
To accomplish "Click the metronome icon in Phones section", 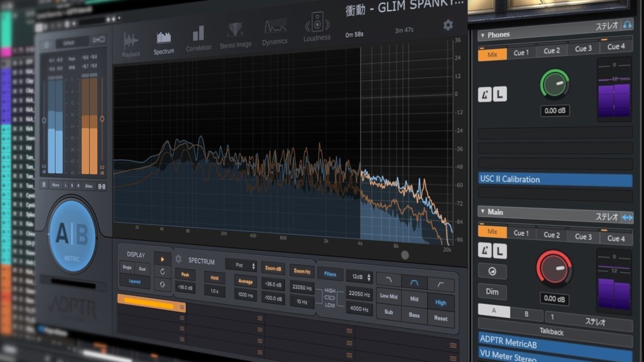I will pos(485,95).
